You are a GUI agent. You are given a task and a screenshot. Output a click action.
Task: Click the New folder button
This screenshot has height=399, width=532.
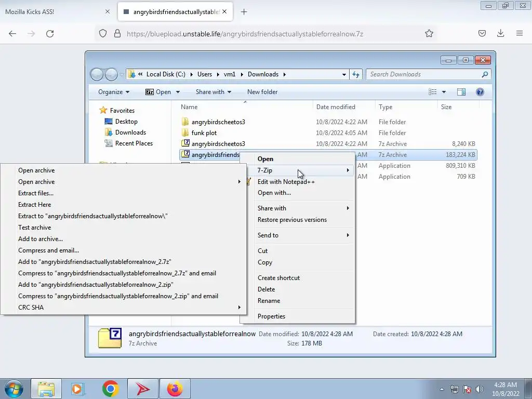pos(262,92)
